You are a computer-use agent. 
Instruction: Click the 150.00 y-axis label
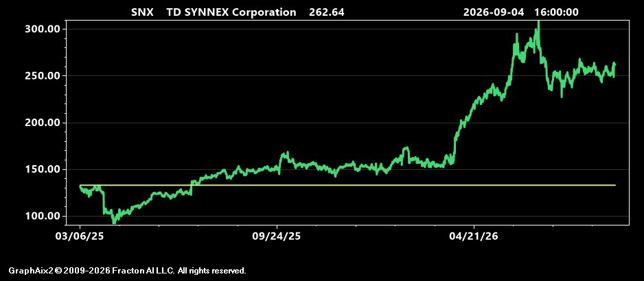pos(44,169)
